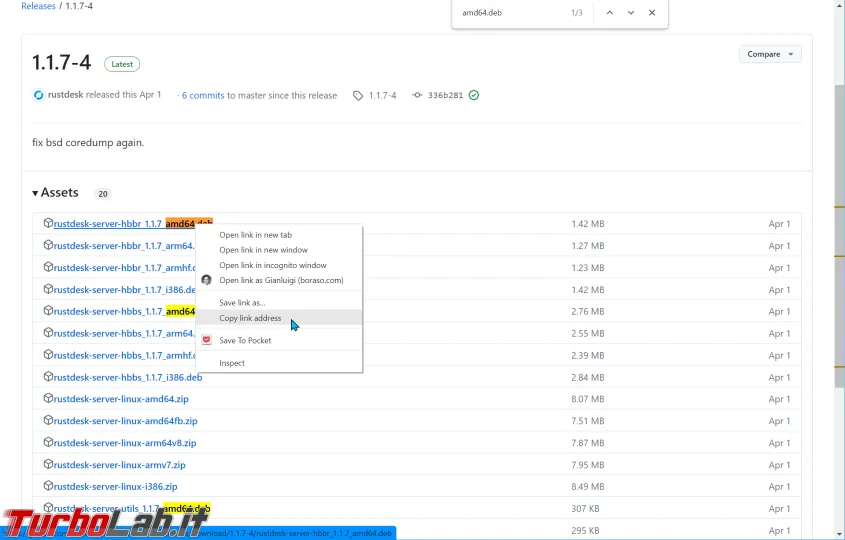
Task: Select Copy link address
Action: pyautogui.click(x=250, y=318)
